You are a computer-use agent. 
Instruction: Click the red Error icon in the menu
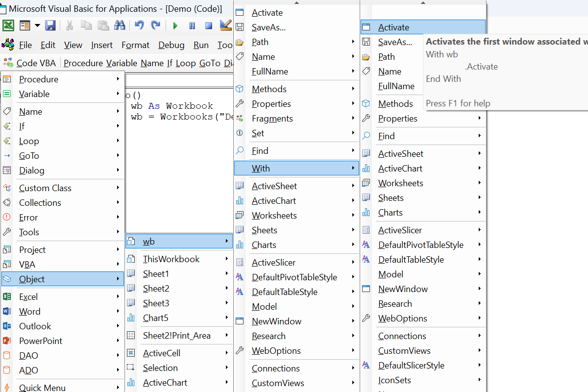tap(7, 217)
